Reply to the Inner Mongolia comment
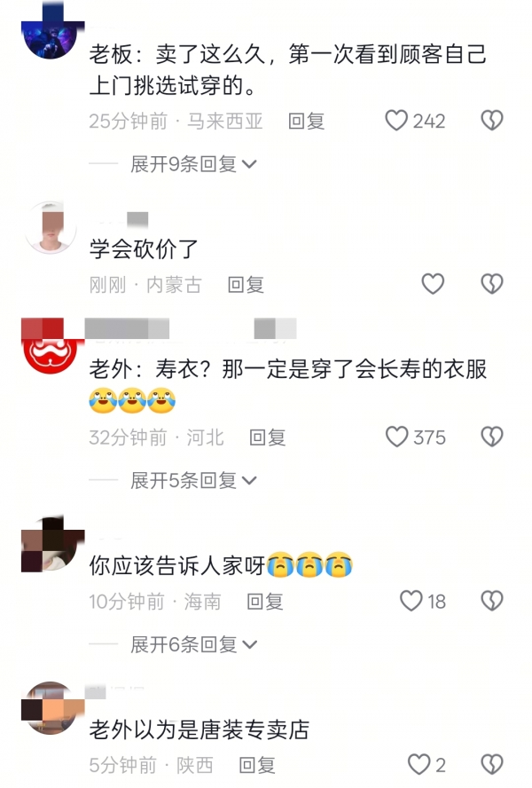Screen dimensions: 532x788 tap(246, 285)
